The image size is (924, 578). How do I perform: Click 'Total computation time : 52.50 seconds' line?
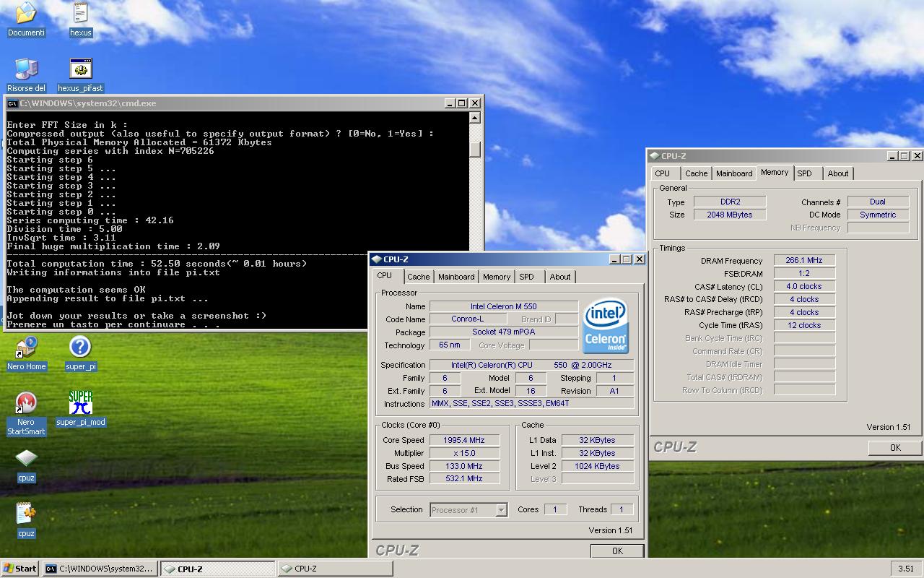coord(157,264)
